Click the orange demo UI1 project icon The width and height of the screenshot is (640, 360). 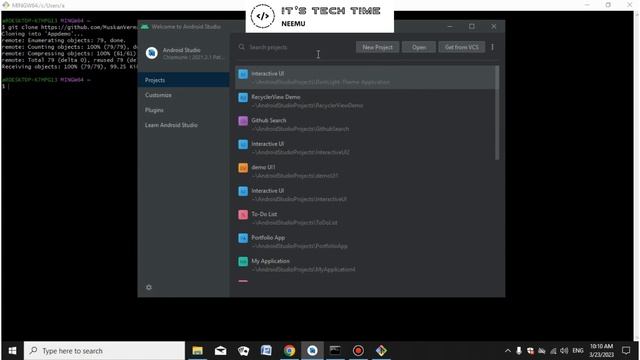[243, 168]
